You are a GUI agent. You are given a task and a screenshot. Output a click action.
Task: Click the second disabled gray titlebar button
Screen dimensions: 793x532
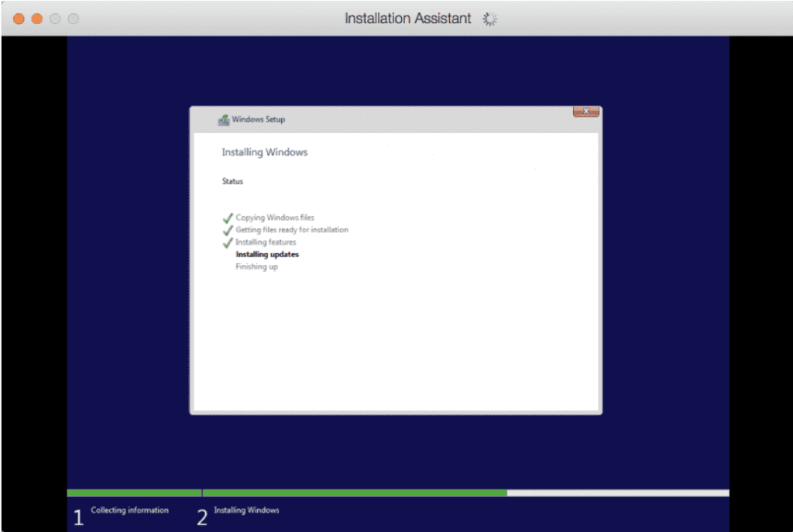74,19
